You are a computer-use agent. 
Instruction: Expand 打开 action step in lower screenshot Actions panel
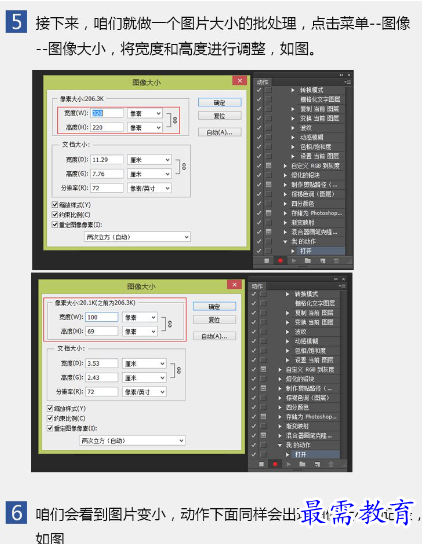[288, 454]
